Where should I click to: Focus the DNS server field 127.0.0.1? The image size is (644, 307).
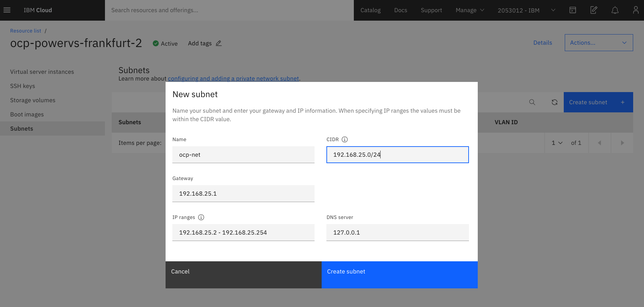[398, 233]
